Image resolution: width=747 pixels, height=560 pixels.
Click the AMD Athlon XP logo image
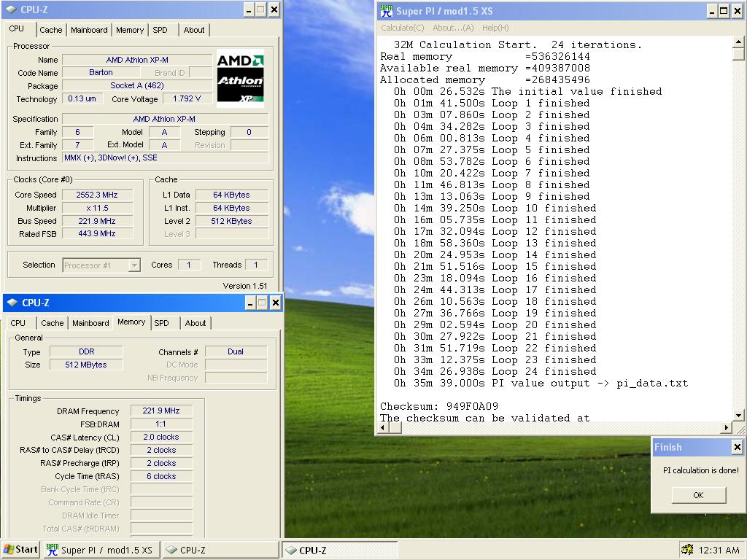click(240, 78)
